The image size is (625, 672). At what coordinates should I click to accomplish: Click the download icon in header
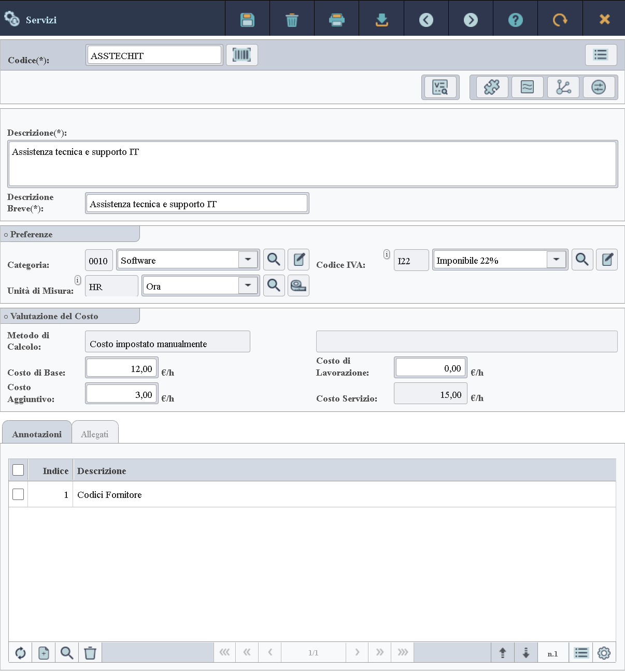point(381,20)
